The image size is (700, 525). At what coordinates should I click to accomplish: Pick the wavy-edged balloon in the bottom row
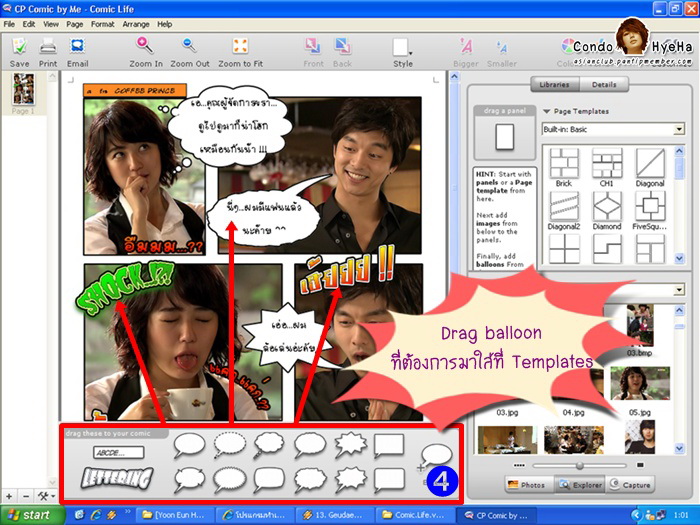point(310,479)
